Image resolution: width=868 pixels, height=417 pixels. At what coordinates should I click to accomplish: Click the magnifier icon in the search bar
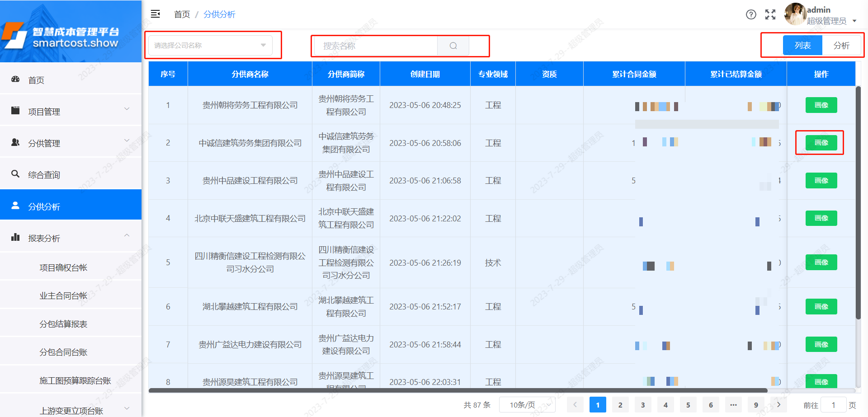(453, 46)
